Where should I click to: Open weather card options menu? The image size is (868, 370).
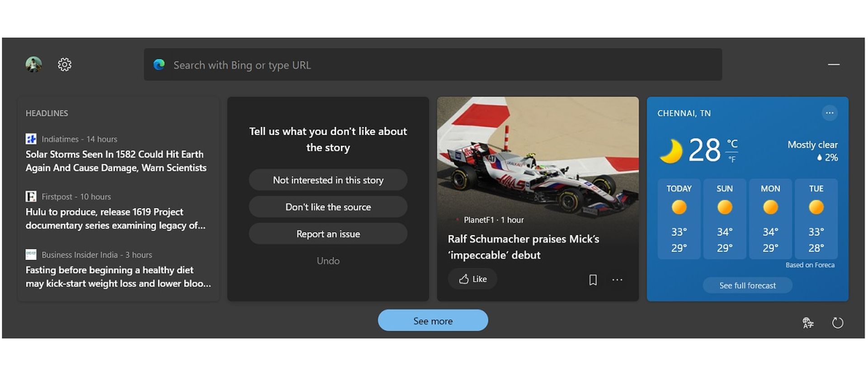[829, 113]
